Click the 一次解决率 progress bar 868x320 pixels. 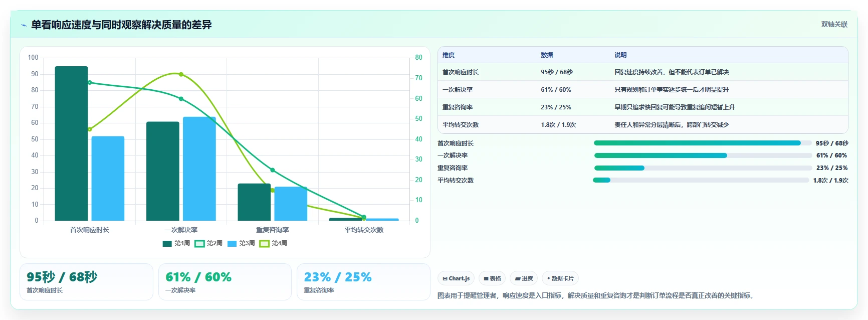point(703,155)
